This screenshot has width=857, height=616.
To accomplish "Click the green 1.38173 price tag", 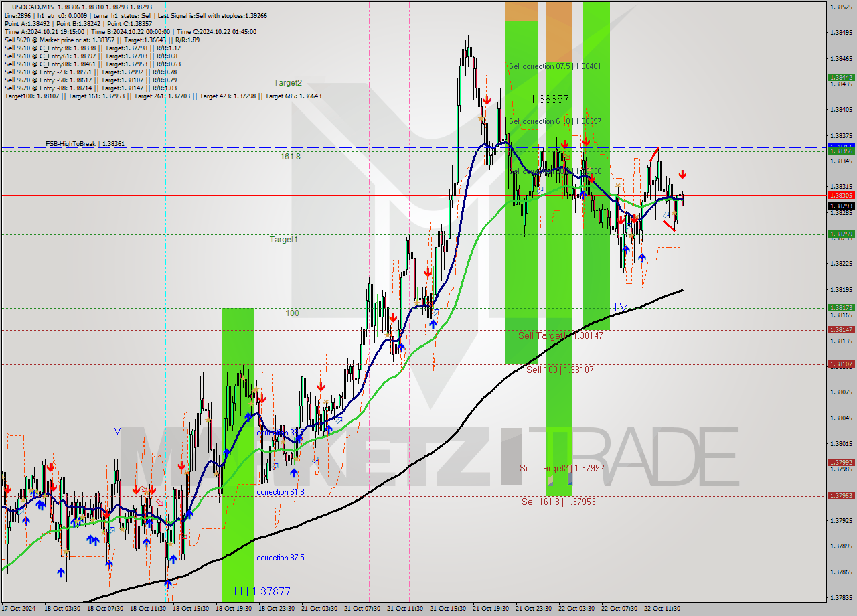I will point(840,308).
